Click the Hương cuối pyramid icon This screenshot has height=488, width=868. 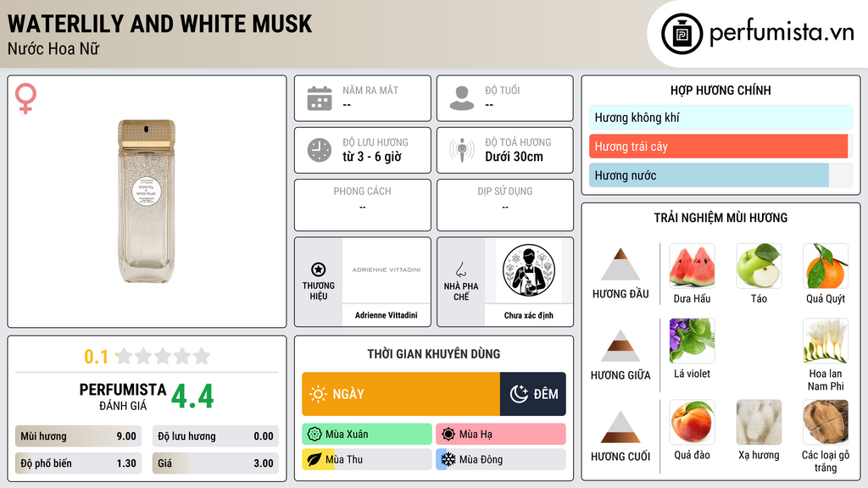pyautogui.click(x=620, y=427)
